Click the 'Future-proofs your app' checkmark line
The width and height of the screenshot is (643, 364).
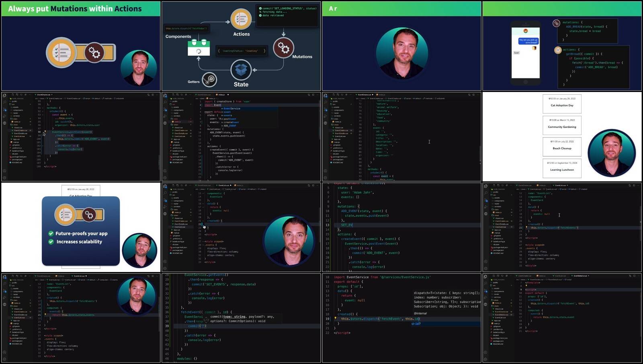(x=78, y=233)
